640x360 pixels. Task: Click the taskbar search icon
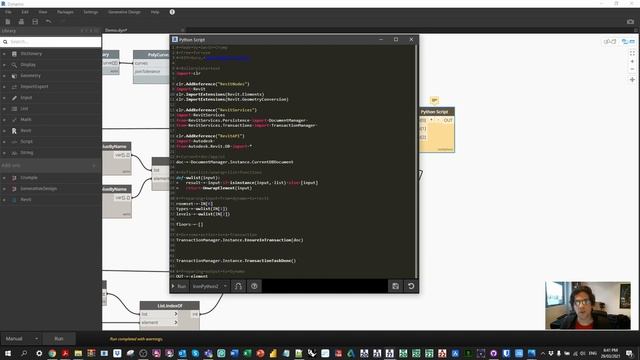(x=24, y=353)
